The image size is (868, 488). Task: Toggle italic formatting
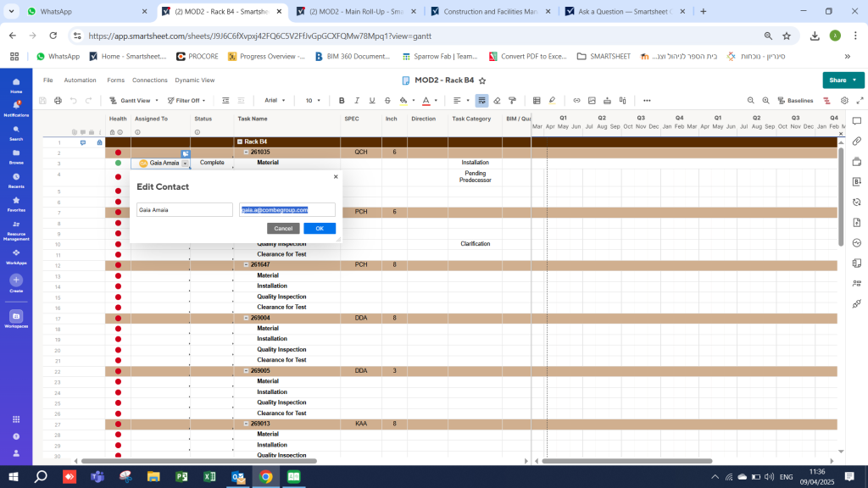point(356,100)
